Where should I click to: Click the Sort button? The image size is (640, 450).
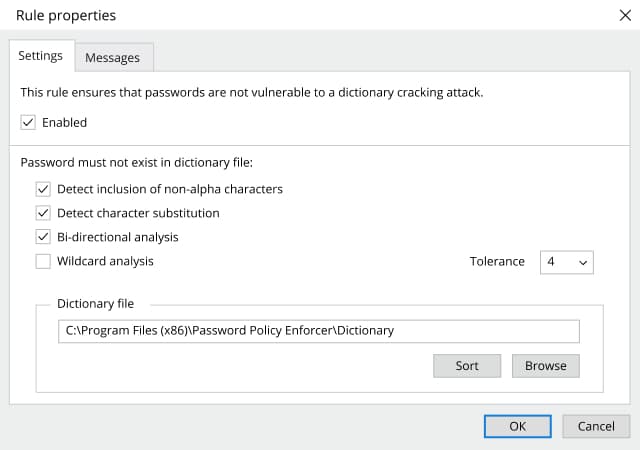(467, 366)
